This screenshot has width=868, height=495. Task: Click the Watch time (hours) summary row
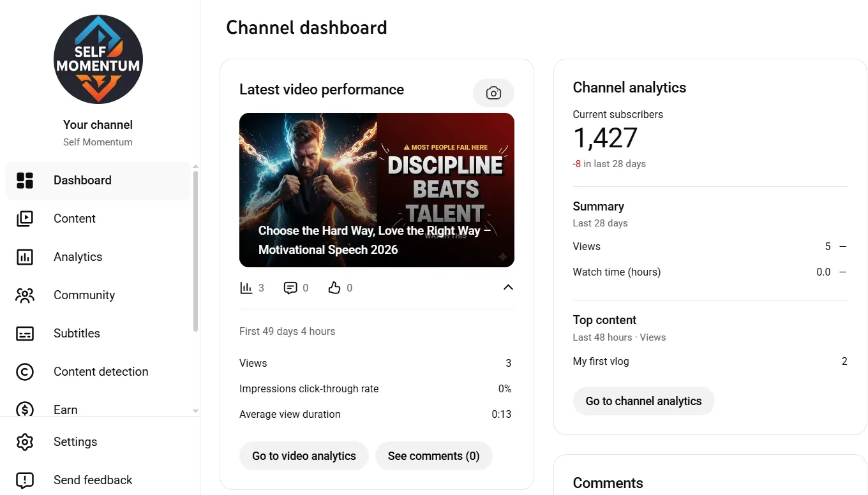tap(710, 272)
